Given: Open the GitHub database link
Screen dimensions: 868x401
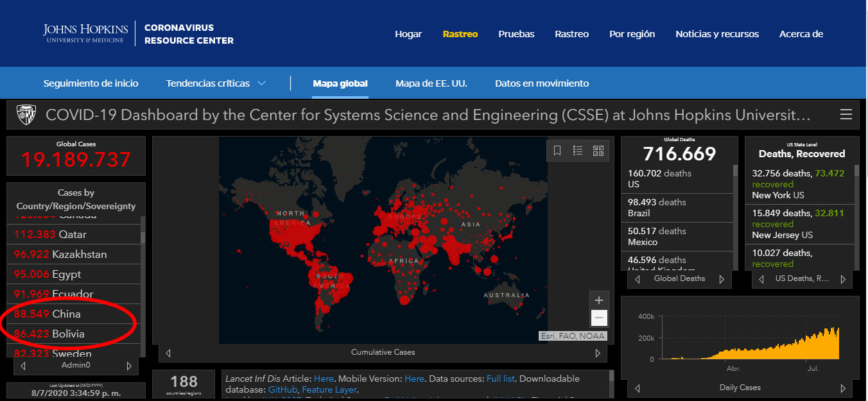Looking at the screenshot, I should pos(282,389).
